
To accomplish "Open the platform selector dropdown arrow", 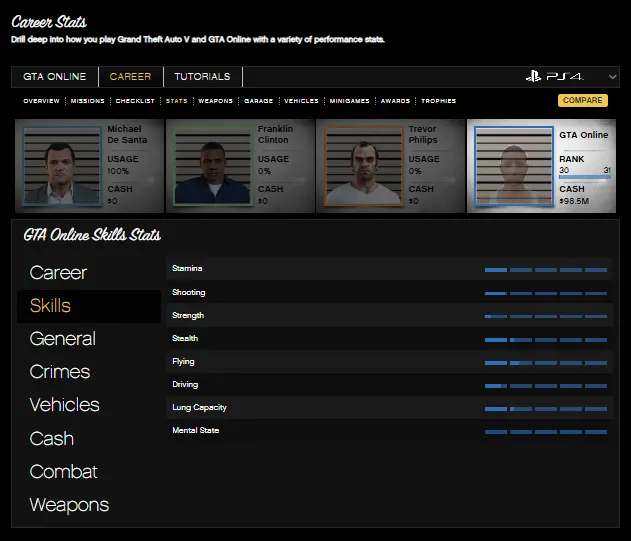I will 607,77.
